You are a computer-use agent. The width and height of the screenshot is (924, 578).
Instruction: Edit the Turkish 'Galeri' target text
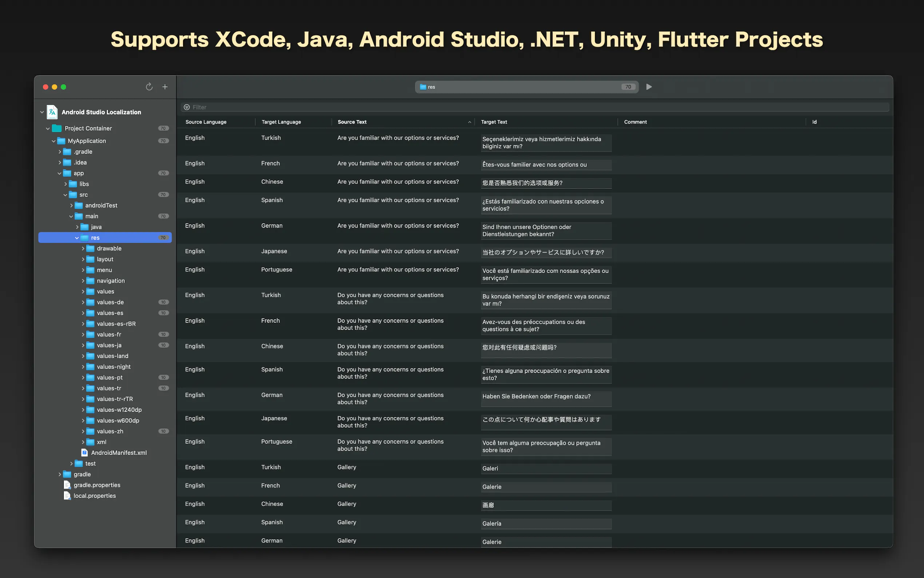546,468
